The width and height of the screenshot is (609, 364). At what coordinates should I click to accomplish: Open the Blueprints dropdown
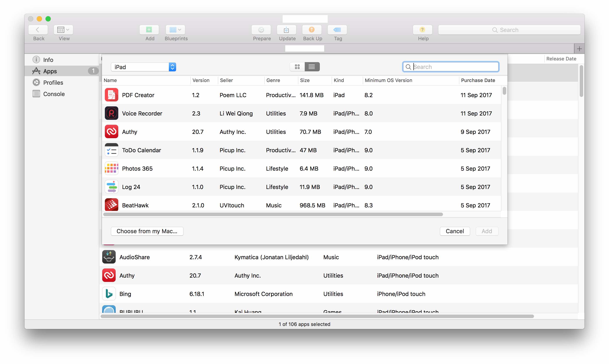(x=175, y=30)
